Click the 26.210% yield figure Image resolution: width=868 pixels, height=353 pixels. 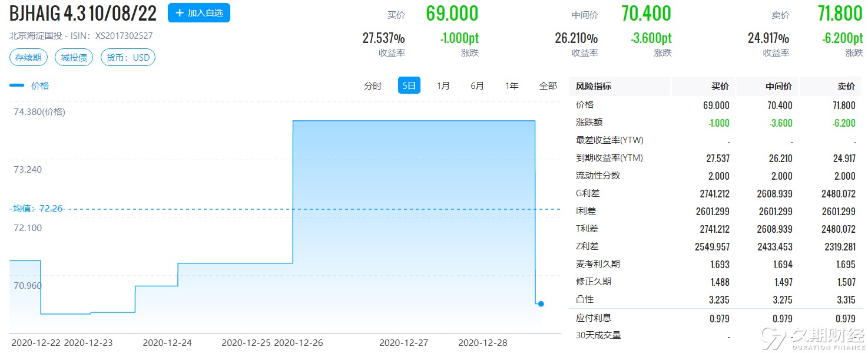576,39
